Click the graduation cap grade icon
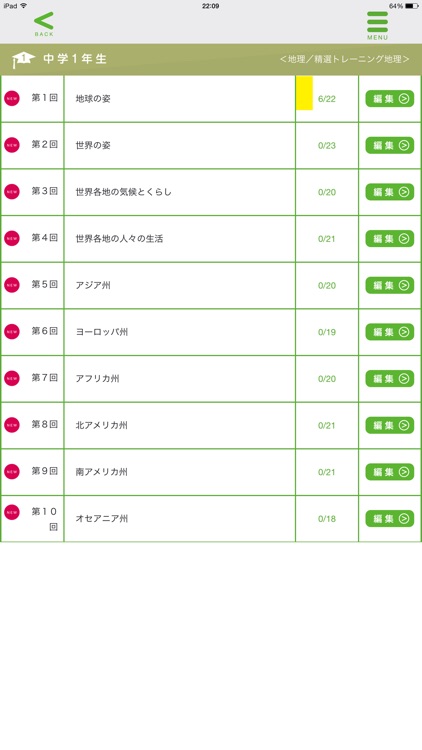Screen dimensions: 422x750 pyautogui.click(x=23, y=59)
